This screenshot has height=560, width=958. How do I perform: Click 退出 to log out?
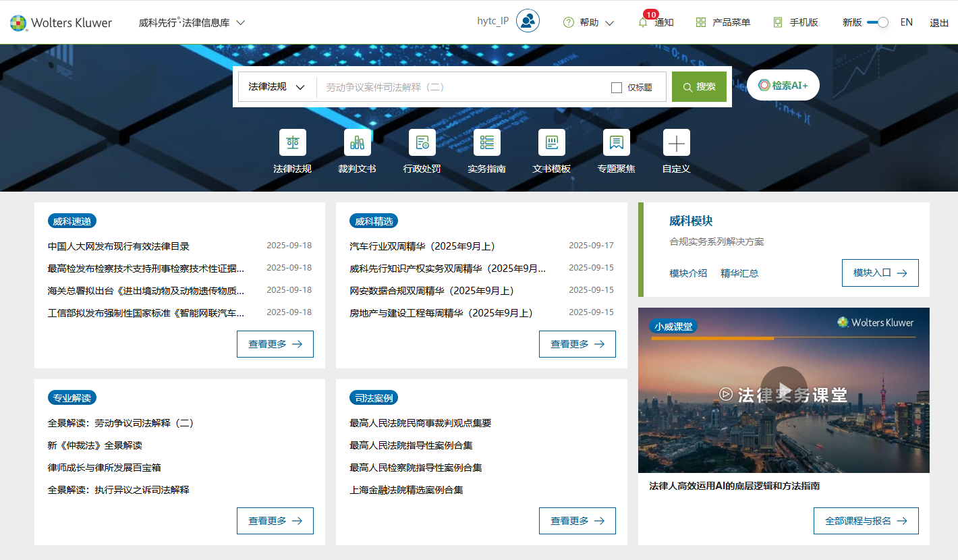(x=939, y=23)
